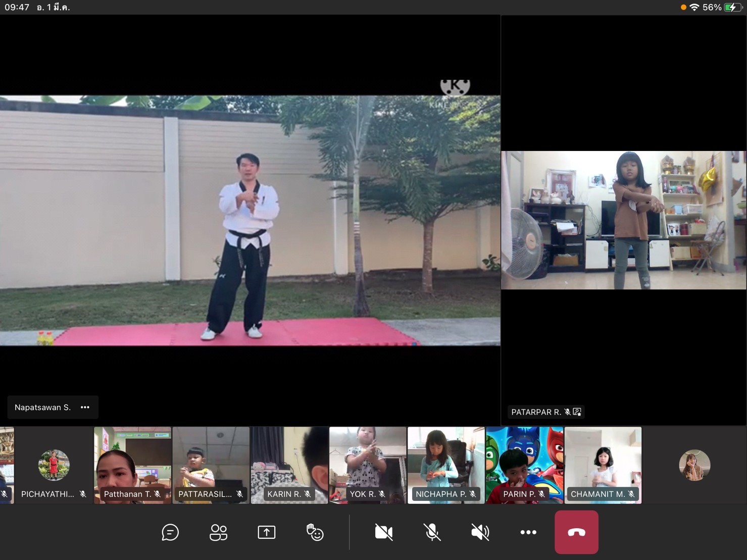Tap the spotlight icon next to PATARPAR R.
747x560 pixels.
tap(577, 412)
